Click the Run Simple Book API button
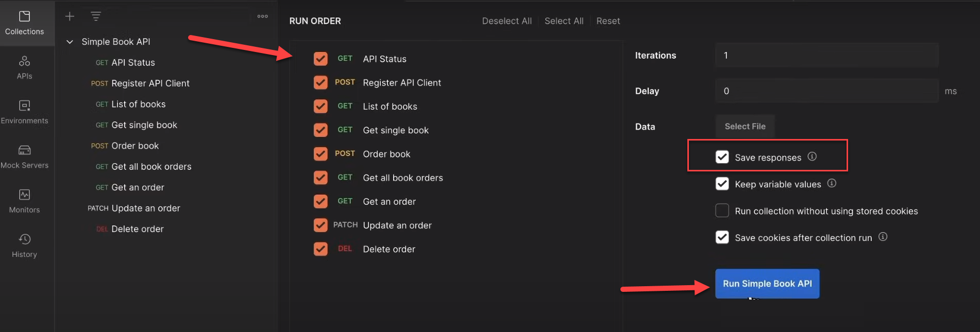This screenshot has height=332, width=980. coord(767,284)
